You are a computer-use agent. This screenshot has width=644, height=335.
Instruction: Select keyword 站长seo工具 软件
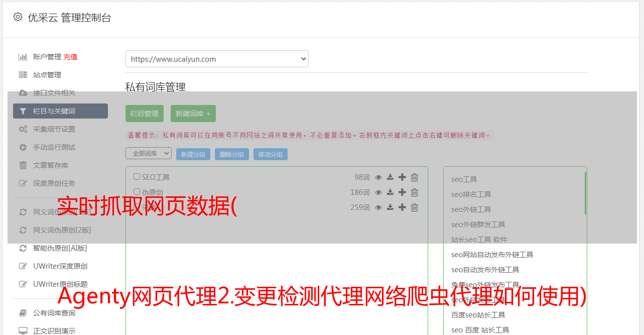479,240
